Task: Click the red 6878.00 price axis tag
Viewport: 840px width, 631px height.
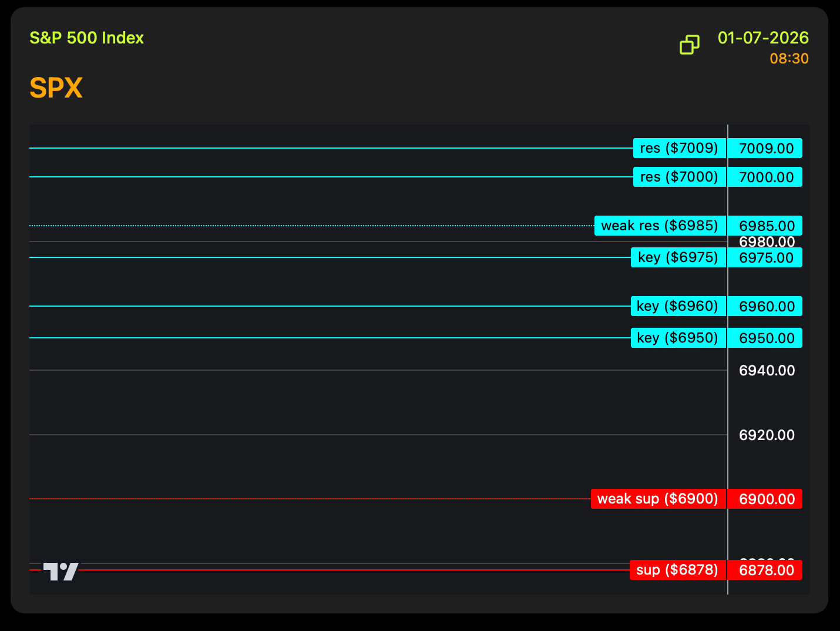Action: [x=765, y=570]
